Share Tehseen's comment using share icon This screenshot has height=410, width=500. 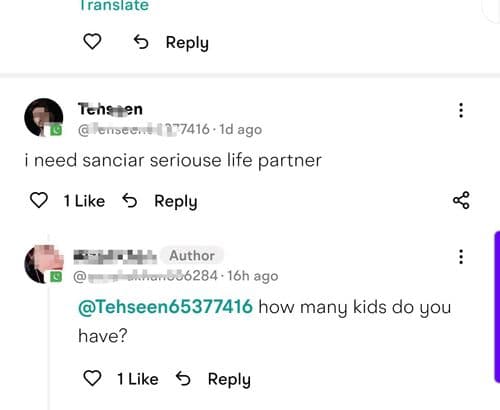[461, 200]
